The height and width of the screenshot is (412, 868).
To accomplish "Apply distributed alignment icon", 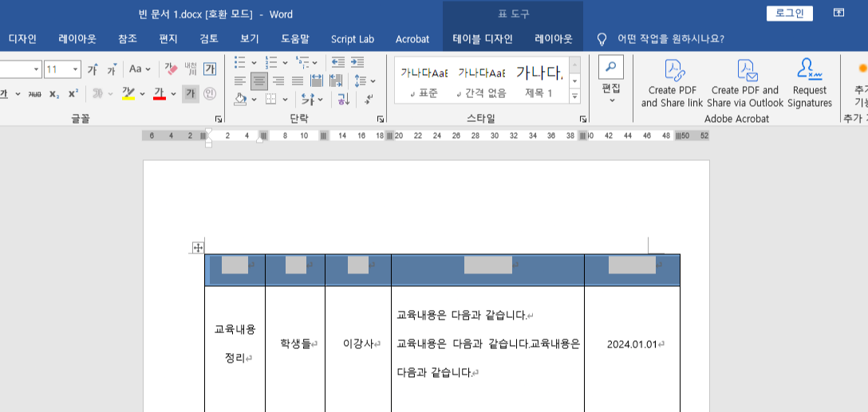I will coord(317,81).
